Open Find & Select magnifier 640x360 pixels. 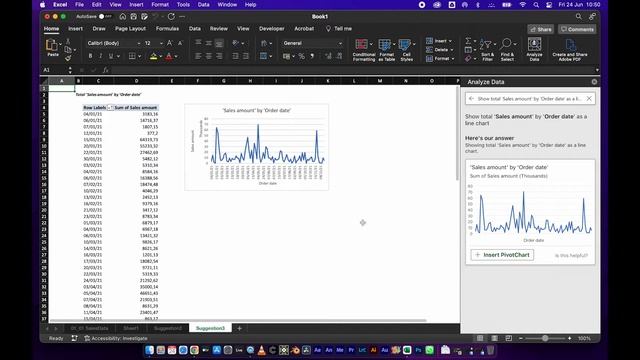[507, 50]
